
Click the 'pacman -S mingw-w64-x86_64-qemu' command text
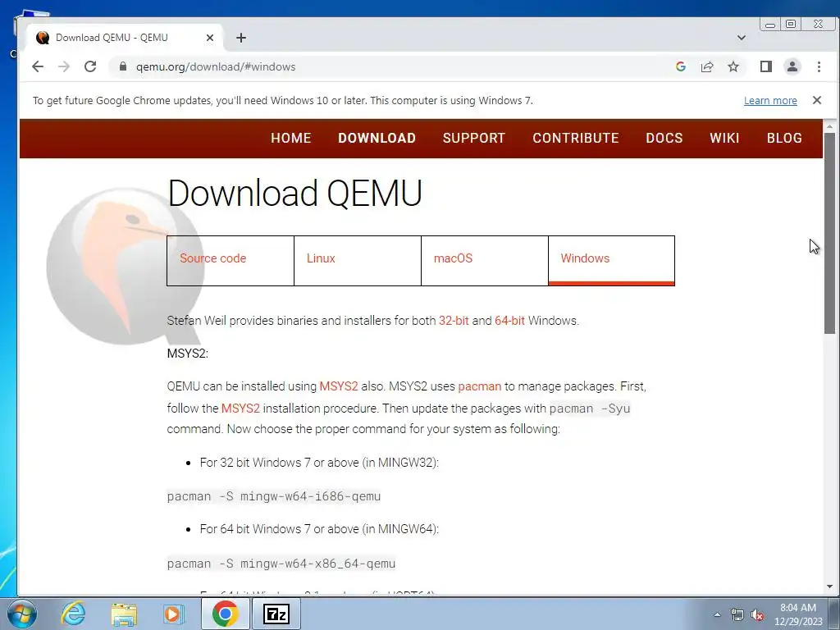tap(281, 564)
